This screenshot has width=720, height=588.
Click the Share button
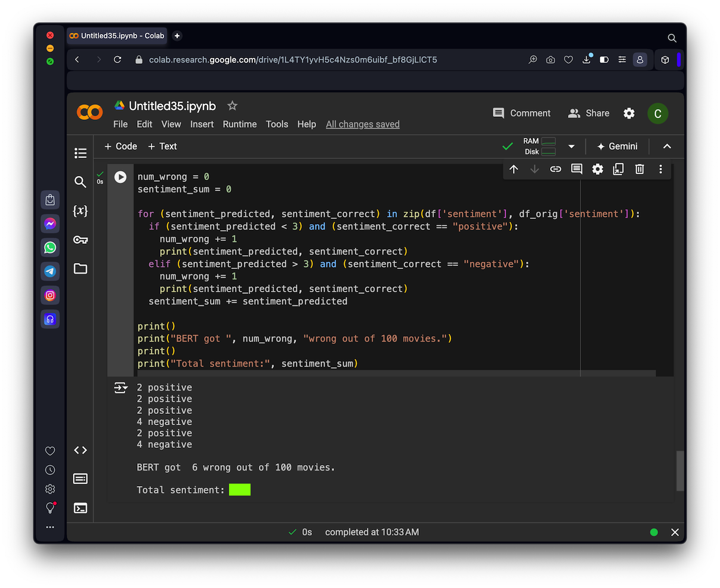point(588,113)
